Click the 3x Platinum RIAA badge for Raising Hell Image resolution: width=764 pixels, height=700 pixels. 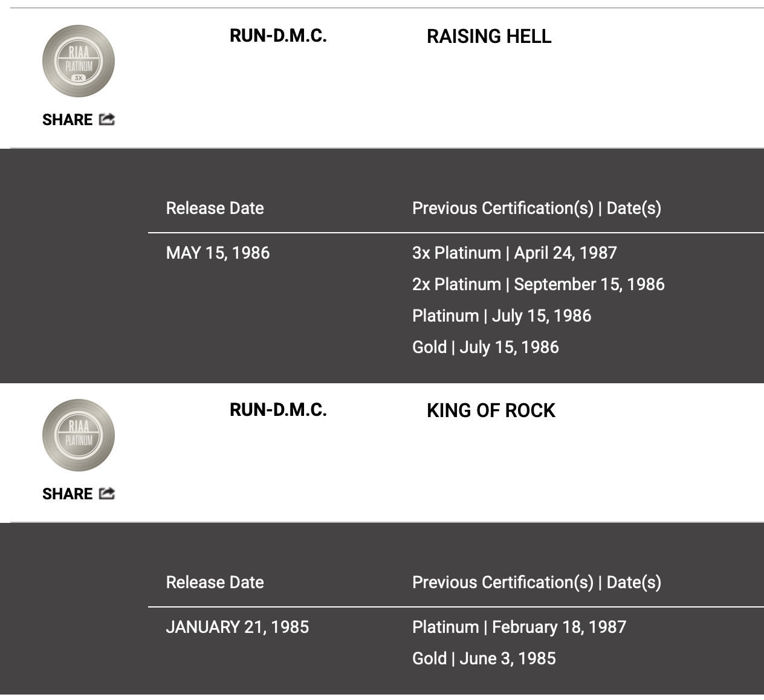tap(79, 61)
